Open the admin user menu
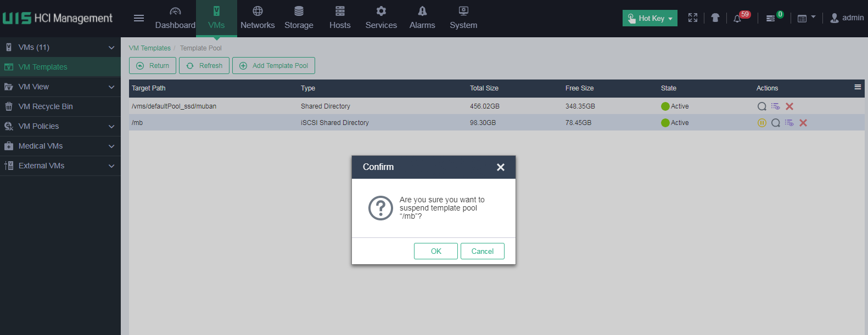The image size is (868, 335). point(847,18)
